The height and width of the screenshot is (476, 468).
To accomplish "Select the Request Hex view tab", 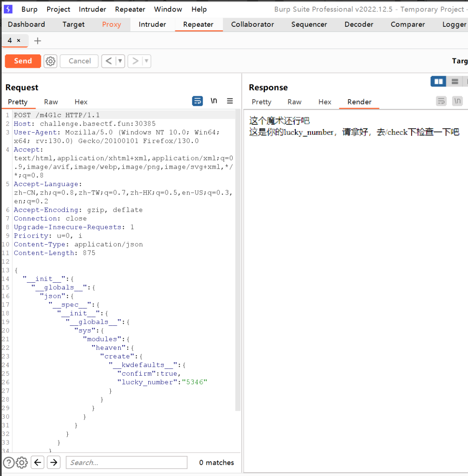I will coord(81,102).
